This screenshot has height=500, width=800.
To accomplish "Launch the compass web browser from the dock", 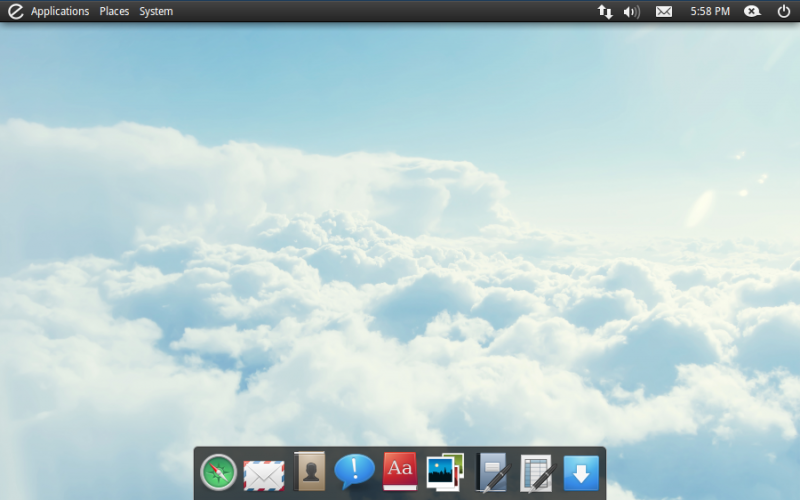I will [x=218, y=472].
